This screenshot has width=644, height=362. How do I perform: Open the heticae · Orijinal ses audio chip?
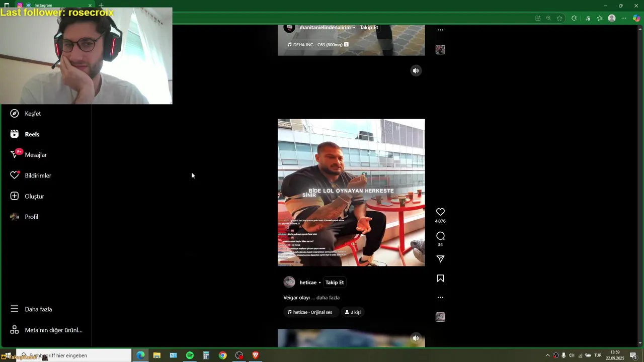coord(310,312)
